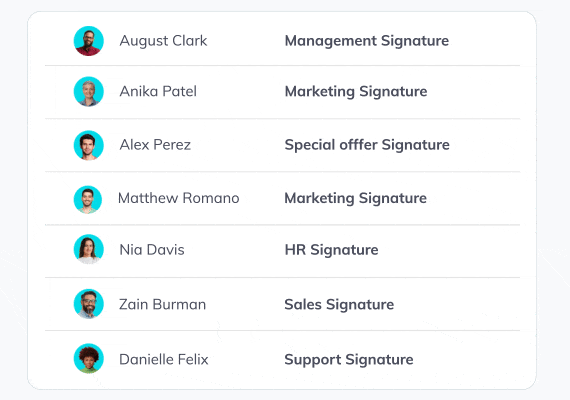Viewport: 570px width, 400px height.
Task: Select Nia Davis's profile photo
Action: tap(89, 249)
